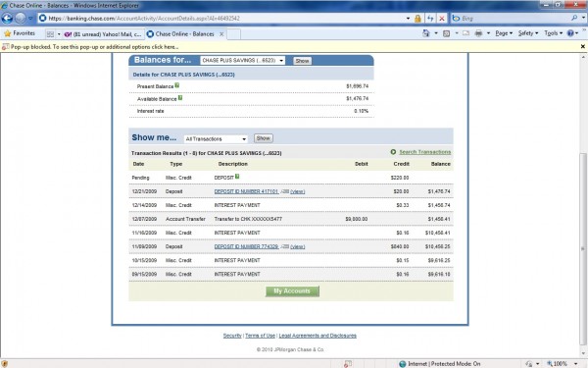Close the pop-up blocked information bar

pos(583,46)
